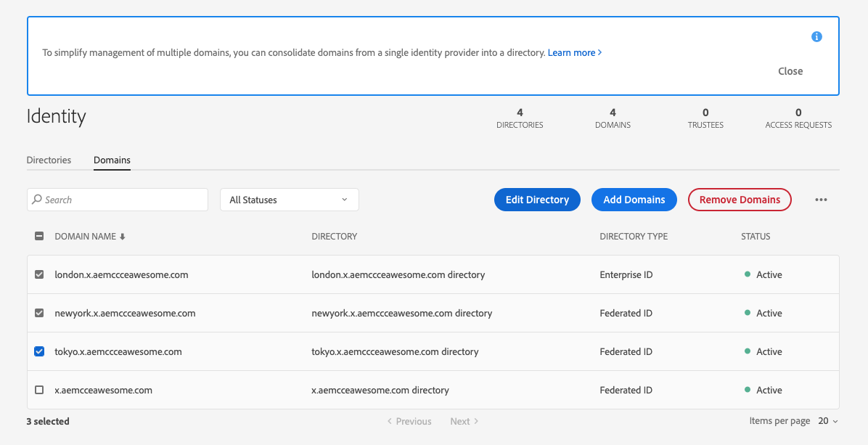Viewport: 868px width, 445px height.
Task: Click the Learn more chevron arrow
Action: click(599, 53)
